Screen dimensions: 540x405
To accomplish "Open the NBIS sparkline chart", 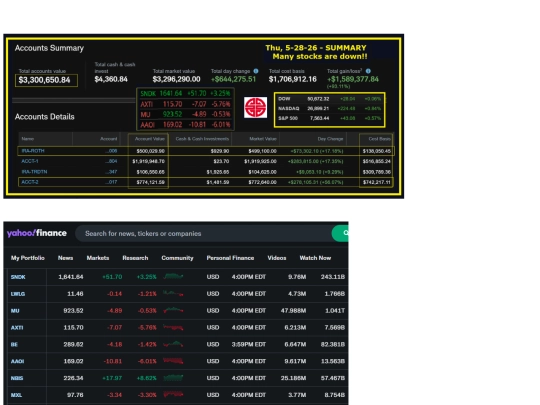I will pyautogui.click(x=173, y=378).
